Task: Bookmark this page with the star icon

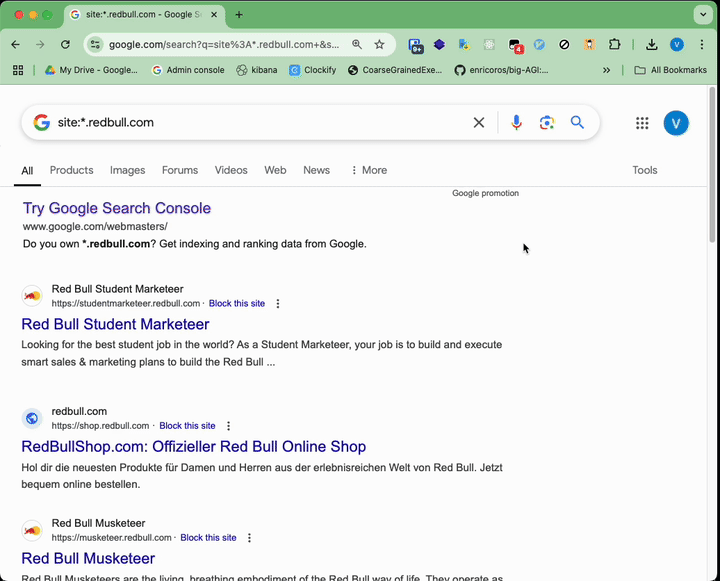Action: coord(379,45)
